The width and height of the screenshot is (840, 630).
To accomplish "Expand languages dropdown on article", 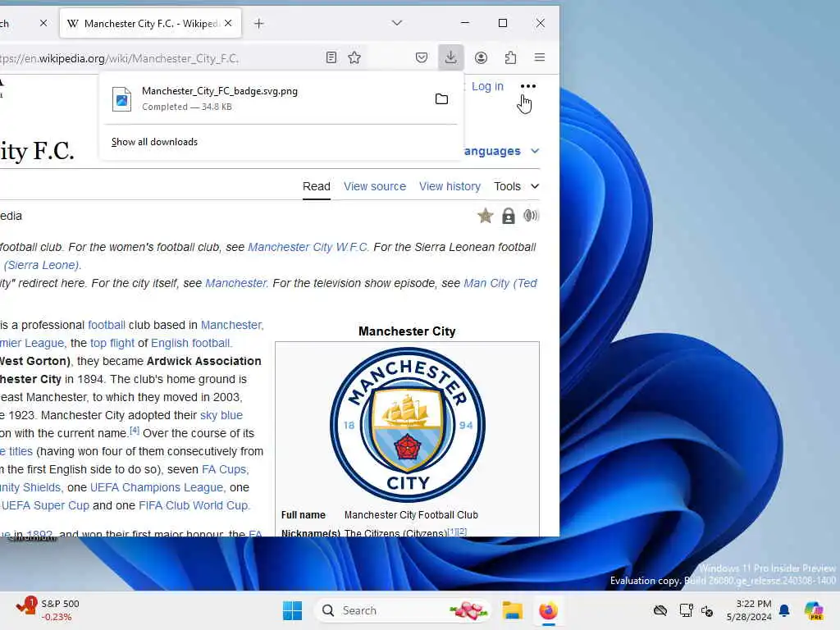I will coord(501,151).
